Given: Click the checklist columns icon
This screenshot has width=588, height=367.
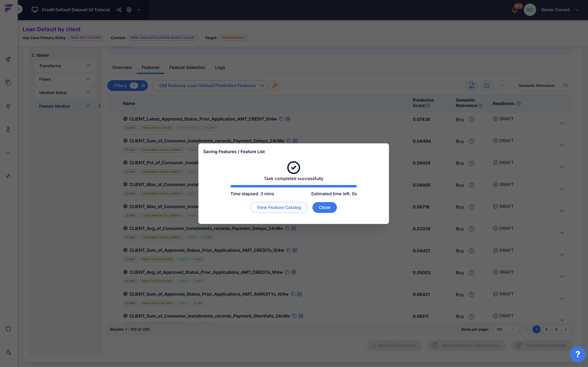Looking at the screenshot, I should (487, 86).
